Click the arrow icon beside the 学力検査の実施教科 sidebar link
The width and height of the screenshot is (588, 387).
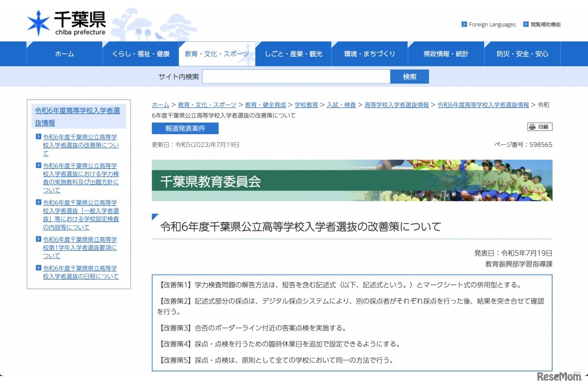39,165
